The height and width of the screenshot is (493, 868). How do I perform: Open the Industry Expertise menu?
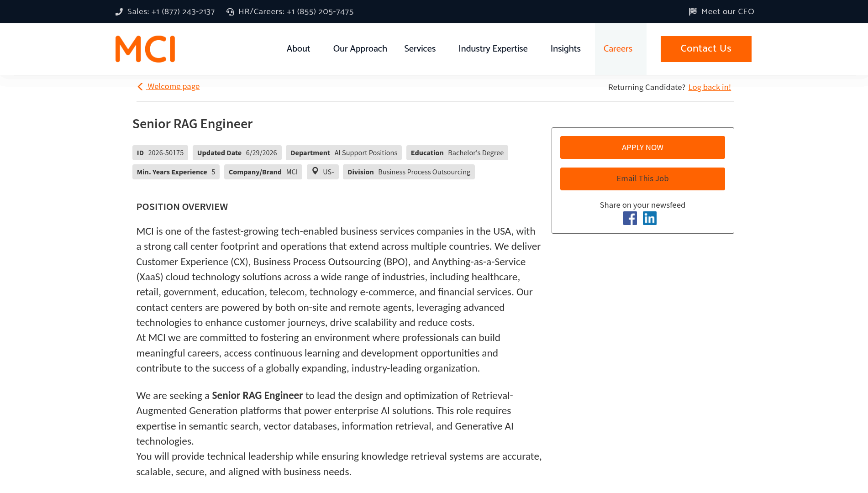click(x=493, y=49)
